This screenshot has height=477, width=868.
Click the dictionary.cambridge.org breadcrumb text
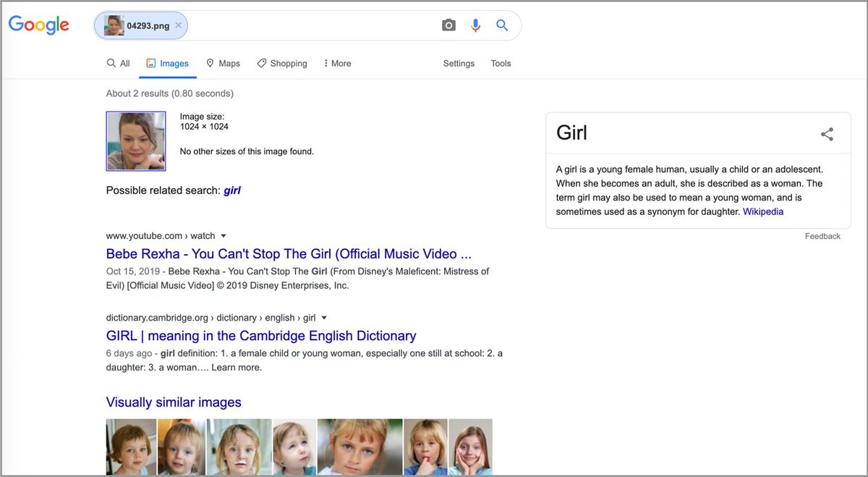click(211, 318)
